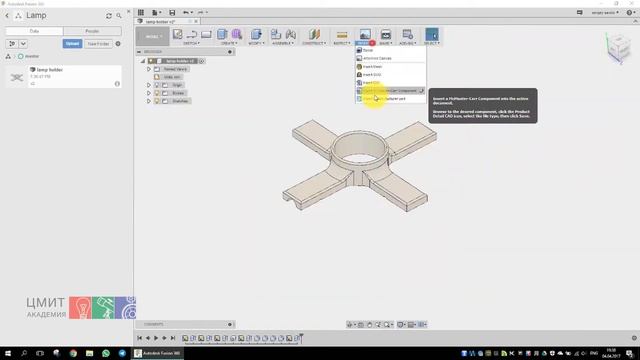Open the Assemble menu dropdown
This screenshot has width=640, height=360.
click(283, 43)
